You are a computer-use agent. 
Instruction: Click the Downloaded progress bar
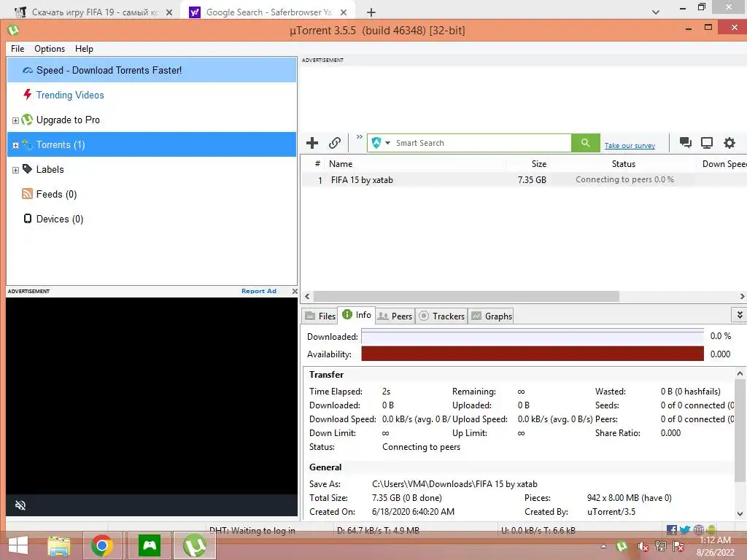(x=532, y=337)
